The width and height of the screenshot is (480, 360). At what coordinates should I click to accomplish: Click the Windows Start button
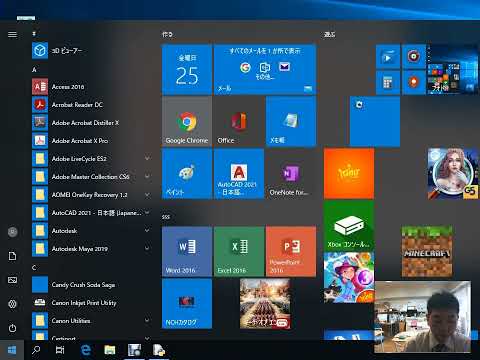pyautogui.click(x=12, y=350)
